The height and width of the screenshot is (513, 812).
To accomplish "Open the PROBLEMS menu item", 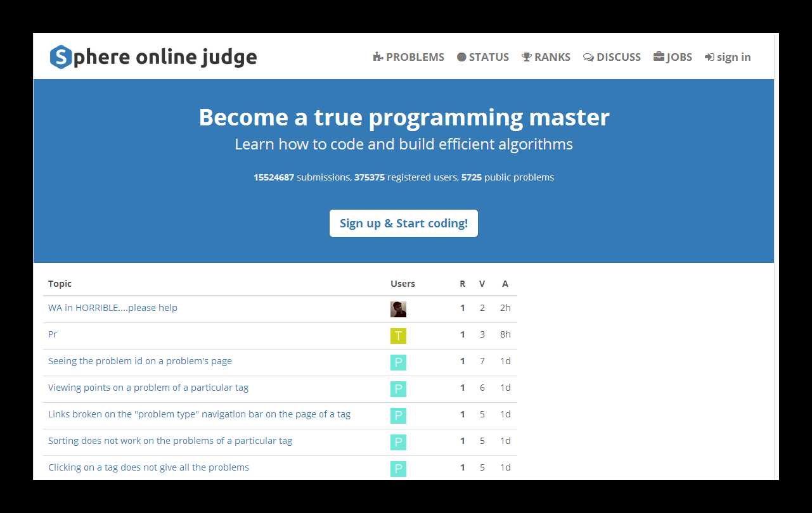I will [x=409, y=57].
